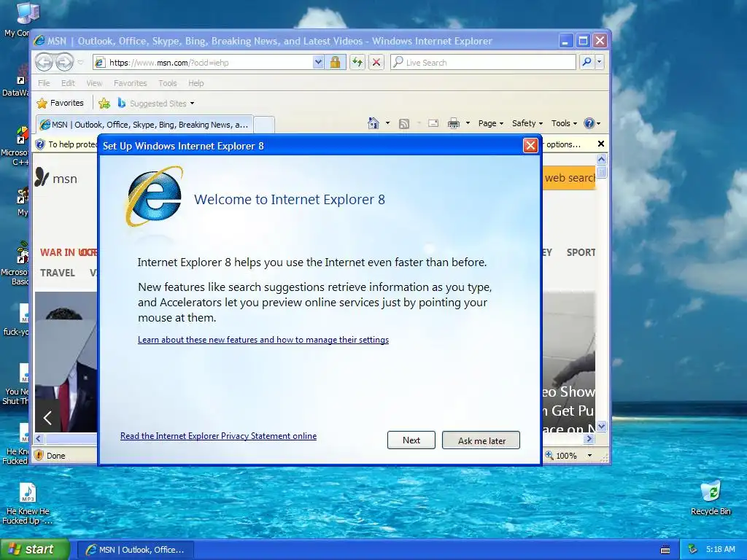747x560 pixels.
Task: Click the Read Mail icon
Action: 433,123
